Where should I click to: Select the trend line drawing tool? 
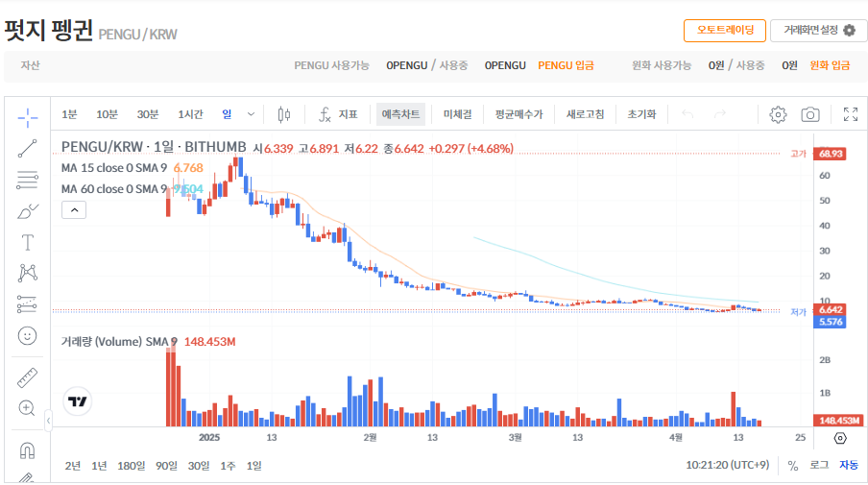[x=27, y=148]
